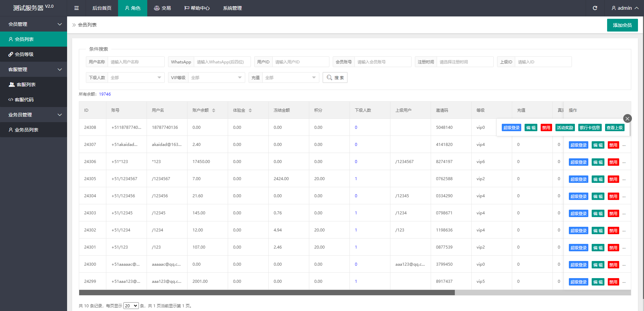Switch to the 交易 top tab
The height and width of the screenshot is (311, 644).
coord(162,8)
